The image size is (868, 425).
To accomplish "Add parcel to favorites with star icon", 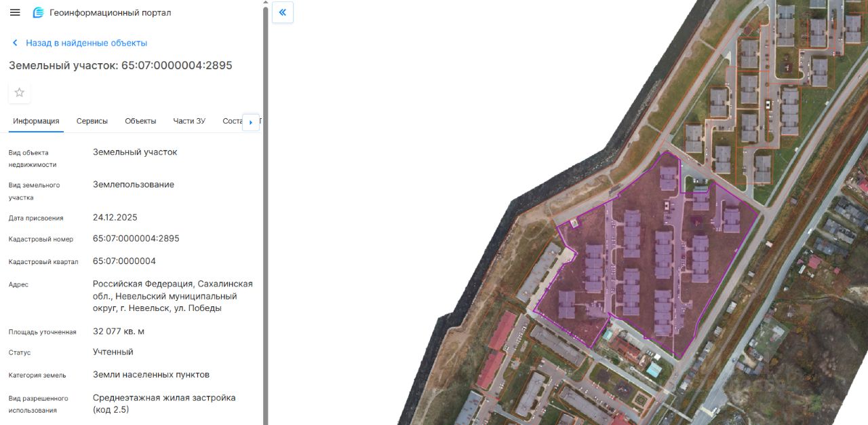I will tap(19, 92).
